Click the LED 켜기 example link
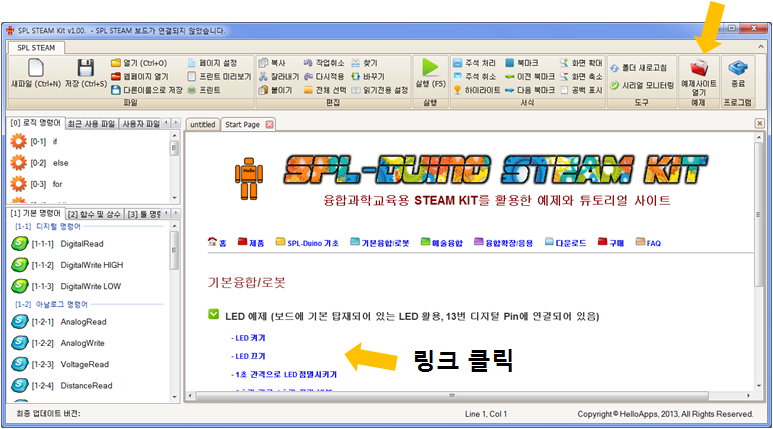This screenshot has height=429, width=773. (x=250, y=338)
